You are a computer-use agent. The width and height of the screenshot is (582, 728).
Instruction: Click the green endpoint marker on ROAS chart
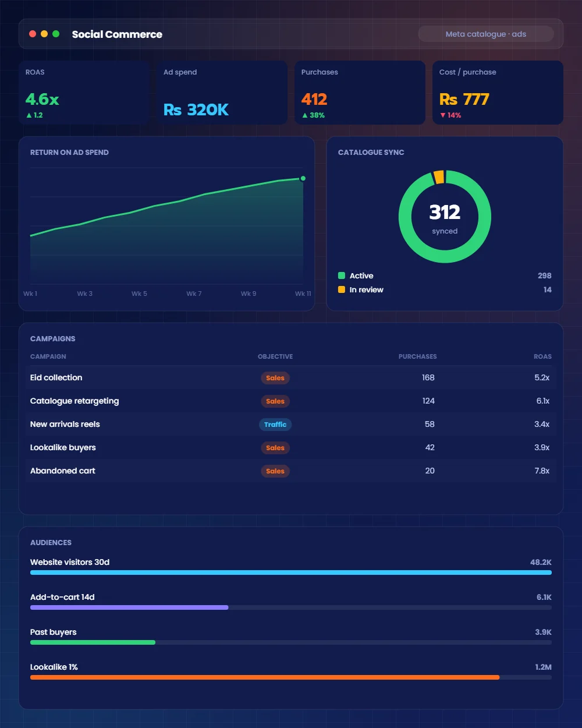tap(303, 178)
